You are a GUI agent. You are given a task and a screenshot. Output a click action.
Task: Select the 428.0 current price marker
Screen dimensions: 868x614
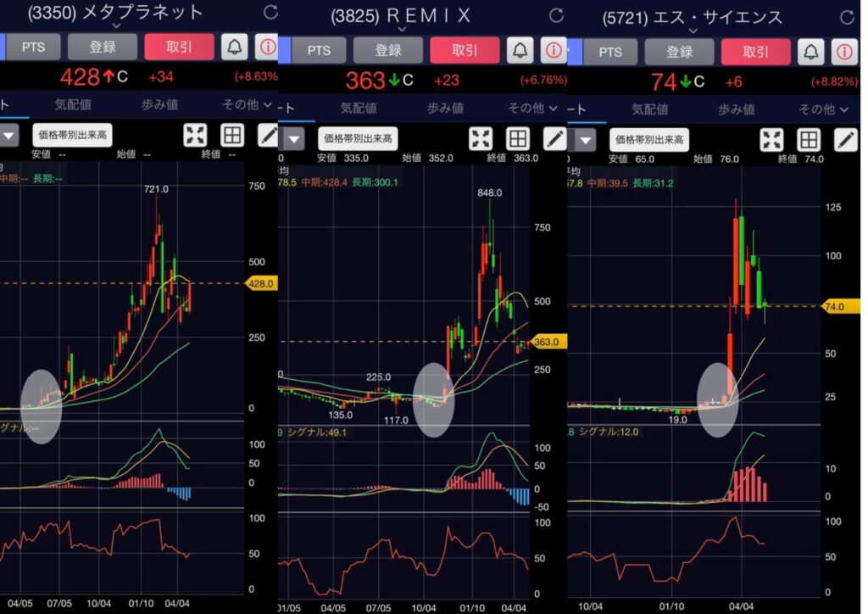261,283
